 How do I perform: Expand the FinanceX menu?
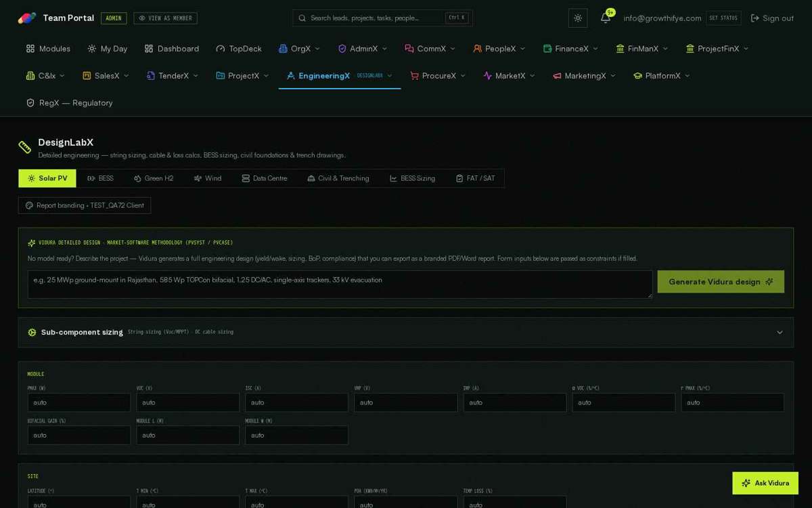pos(571,49)
